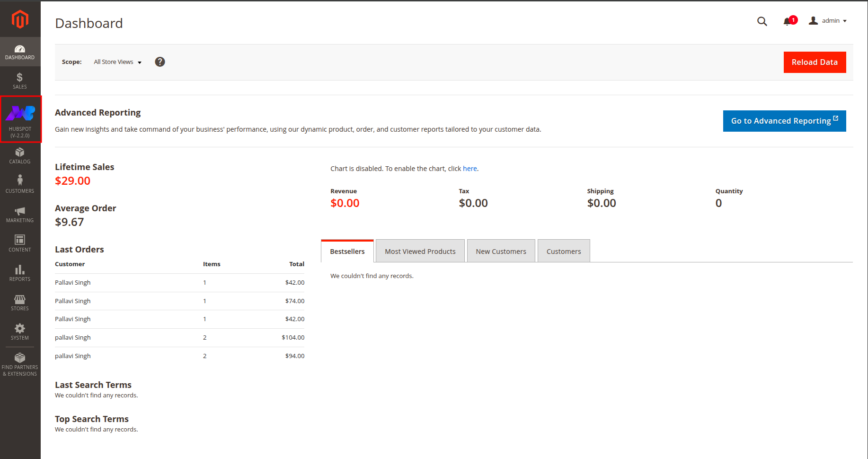Select the Bestsellers tab
Viewport: 868px width, 459px height.
tap(347, 252)
